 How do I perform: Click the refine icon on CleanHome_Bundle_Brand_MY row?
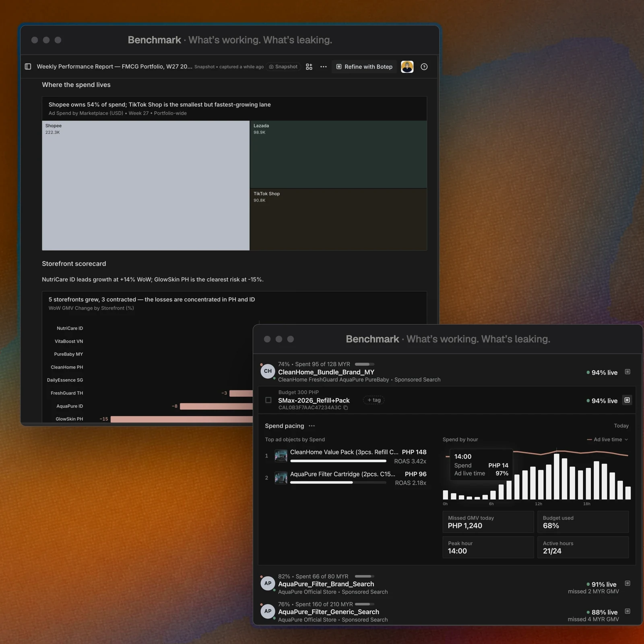(x=627, y=372)
